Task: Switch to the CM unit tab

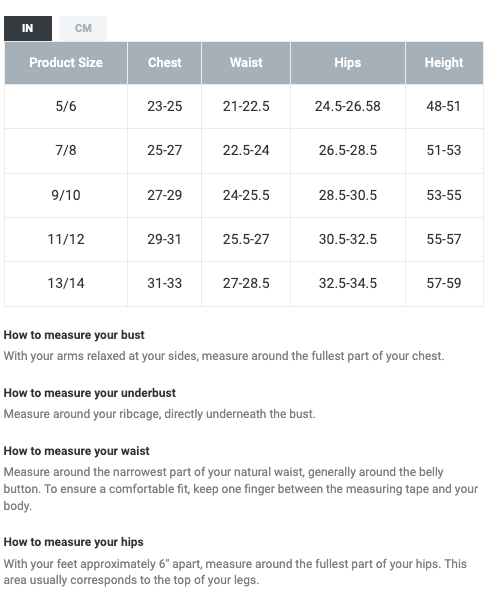Action: (83, 28)
